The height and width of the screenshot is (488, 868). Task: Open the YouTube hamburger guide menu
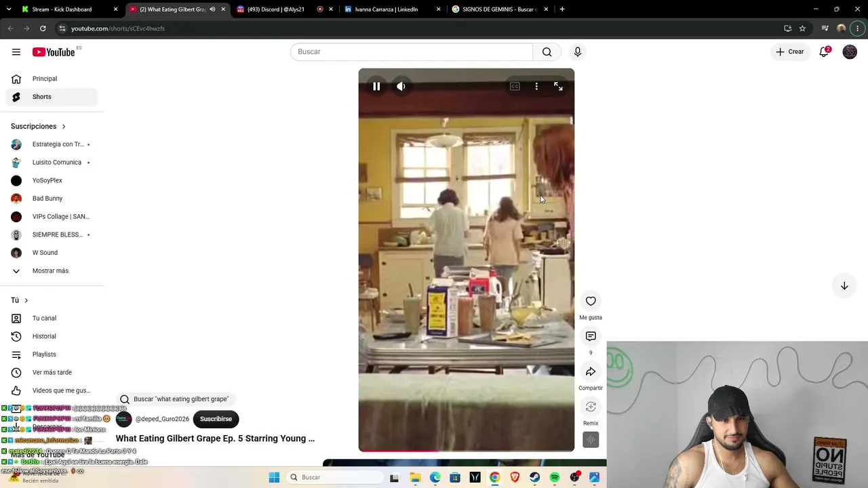coord(16,52)
